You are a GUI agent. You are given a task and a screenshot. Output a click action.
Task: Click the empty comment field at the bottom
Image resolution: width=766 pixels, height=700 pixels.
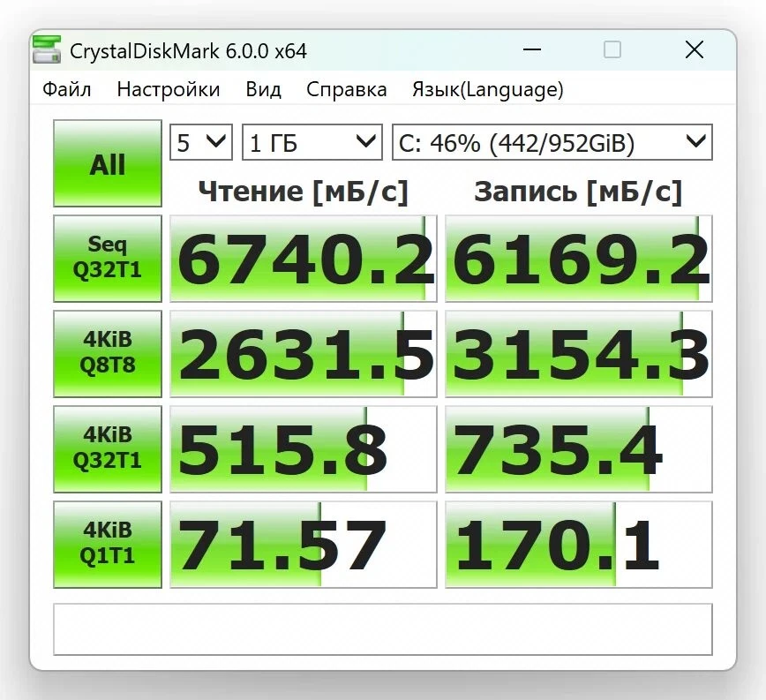click(x=383, y=629)
